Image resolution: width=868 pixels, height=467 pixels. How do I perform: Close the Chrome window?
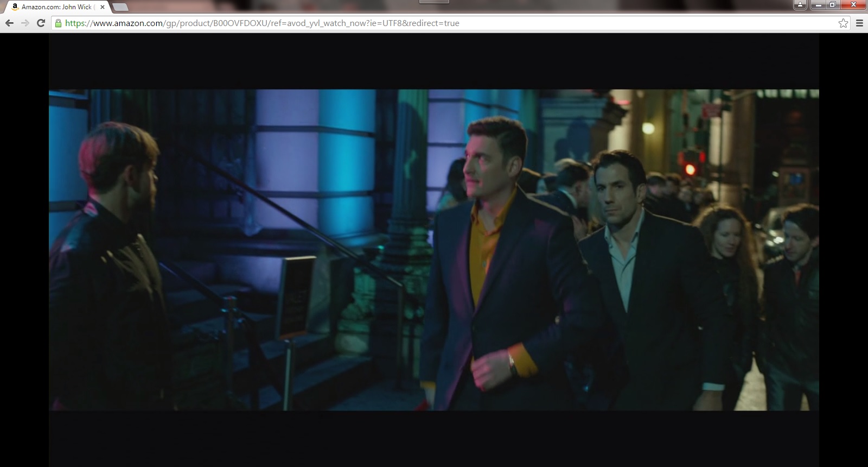[x=853, y=5]
